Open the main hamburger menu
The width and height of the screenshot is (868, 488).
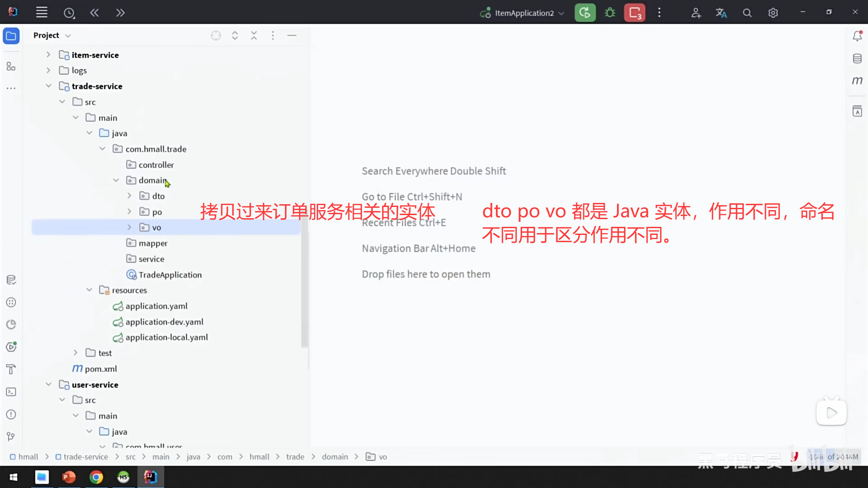(x=42, y=12)
